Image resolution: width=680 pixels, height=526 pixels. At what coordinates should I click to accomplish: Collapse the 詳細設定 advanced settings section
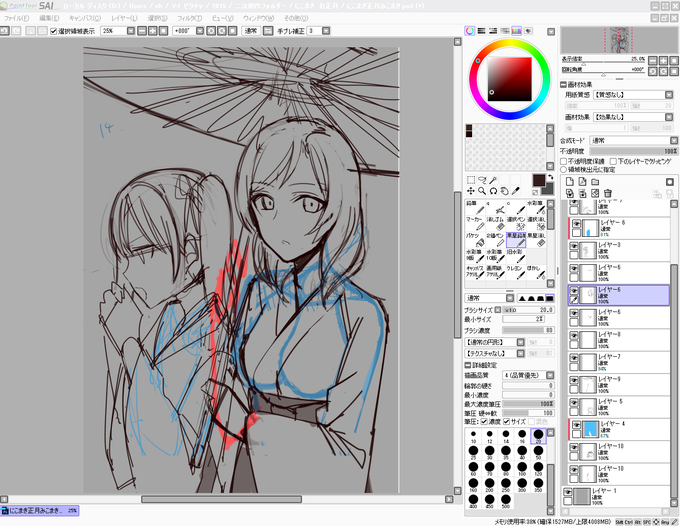(468, 365)
